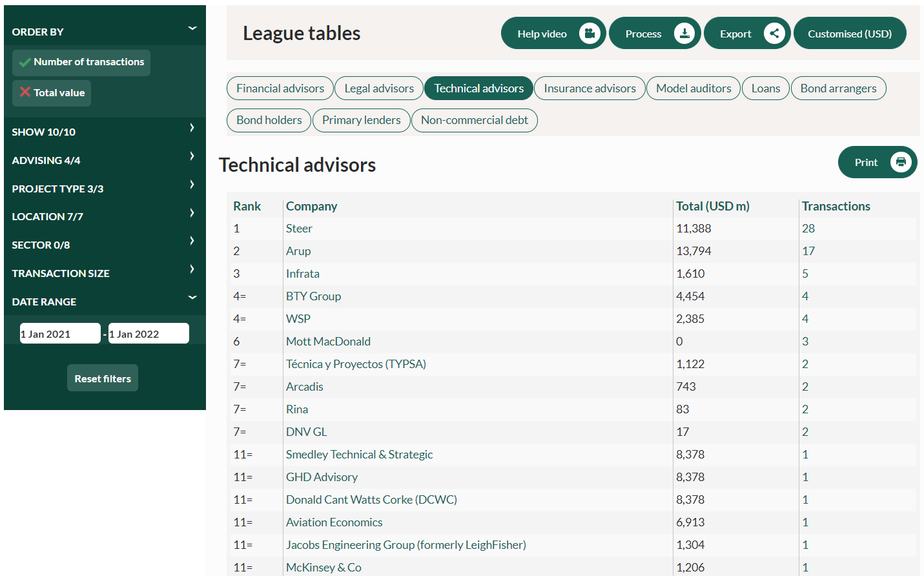924x576 pixels.
Task: Click the Reset filters button
Action: tap(103, 378)
